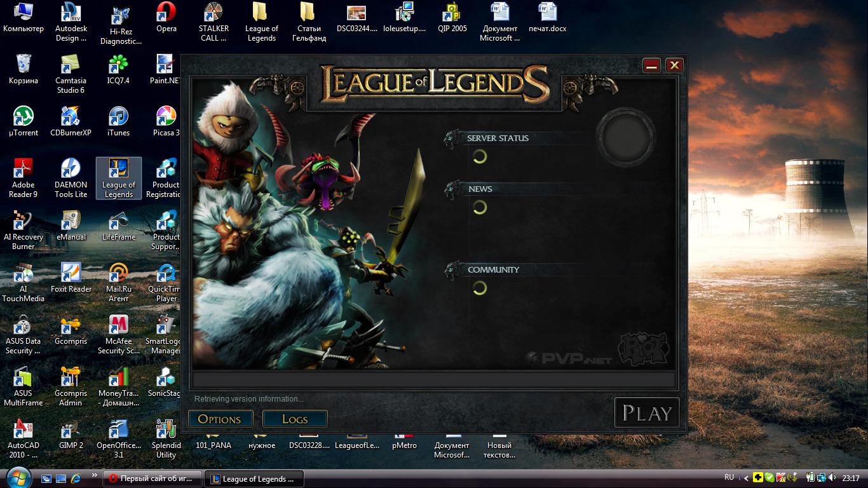Launch Foxit Reader from the desktop

click(x=71, y=278)
